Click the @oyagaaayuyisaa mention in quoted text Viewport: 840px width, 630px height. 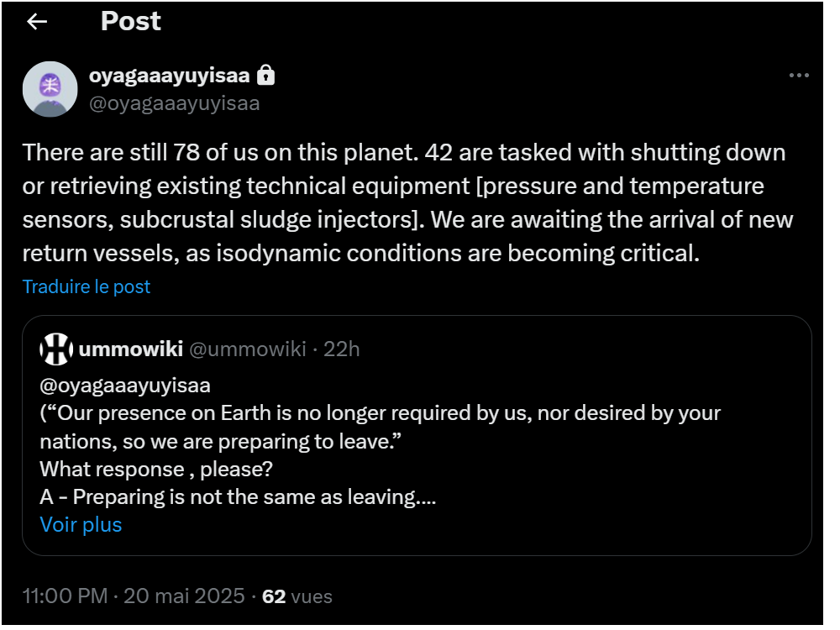[125, 386]
